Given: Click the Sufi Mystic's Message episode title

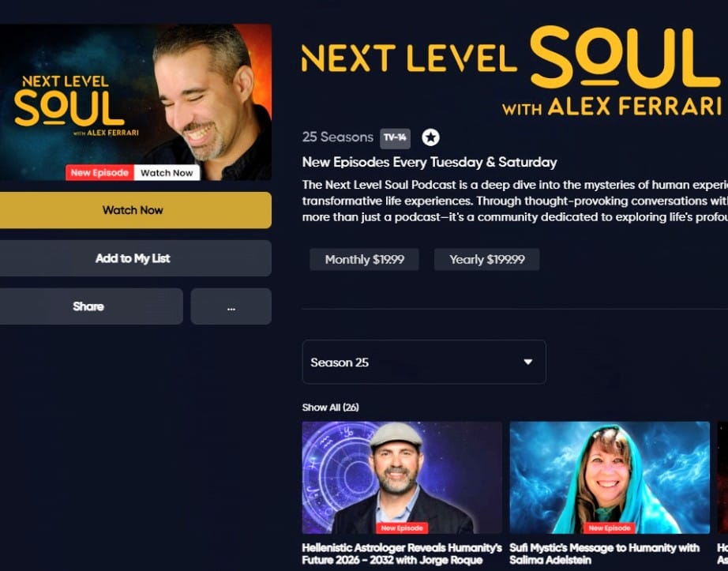Looking at the screenshot, I should [x=605, y=554].
